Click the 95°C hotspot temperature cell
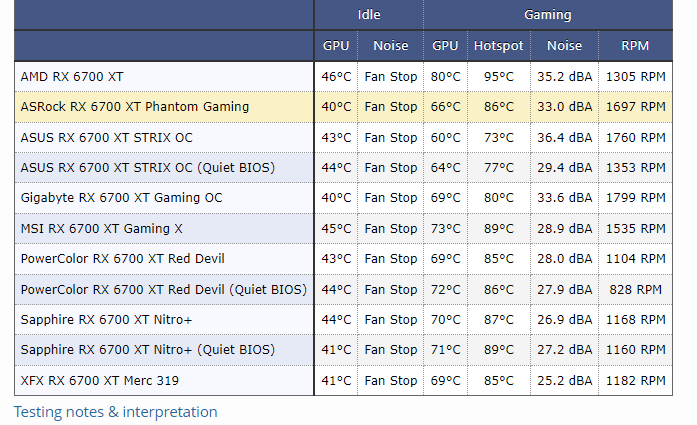 point(498,76)
